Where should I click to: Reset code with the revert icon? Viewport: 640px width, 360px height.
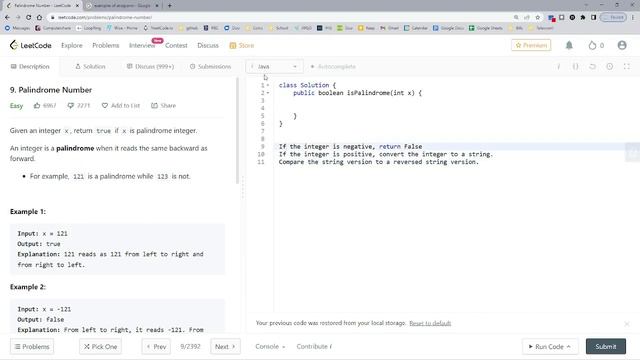[x=592, y=67]
